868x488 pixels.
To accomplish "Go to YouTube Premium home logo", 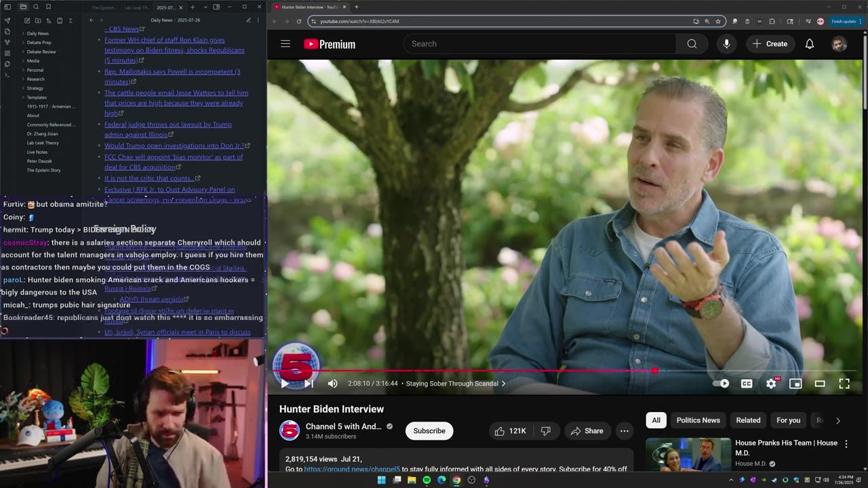I will coord(330,44).
